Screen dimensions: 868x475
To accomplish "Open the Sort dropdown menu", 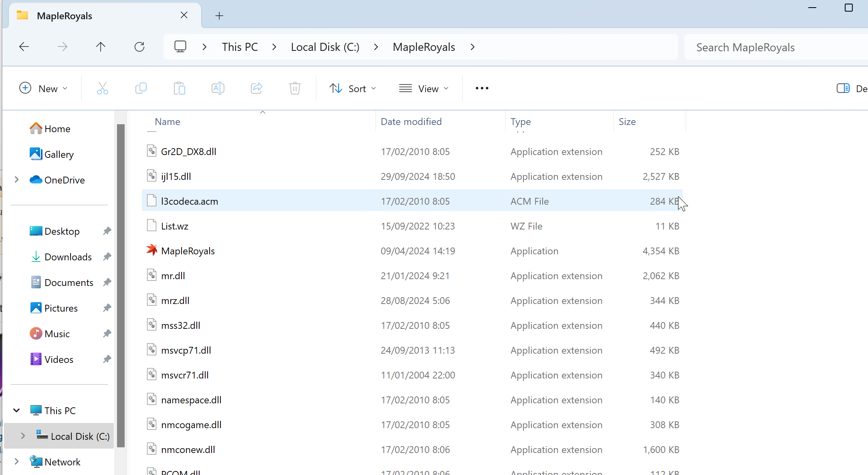I will click(353, 88).
